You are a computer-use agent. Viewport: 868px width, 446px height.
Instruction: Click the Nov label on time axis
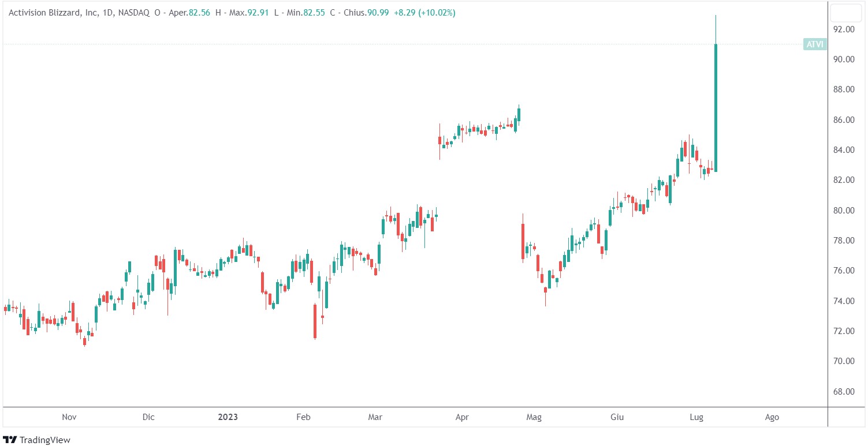pyautogui.click(x=69, y=417)
